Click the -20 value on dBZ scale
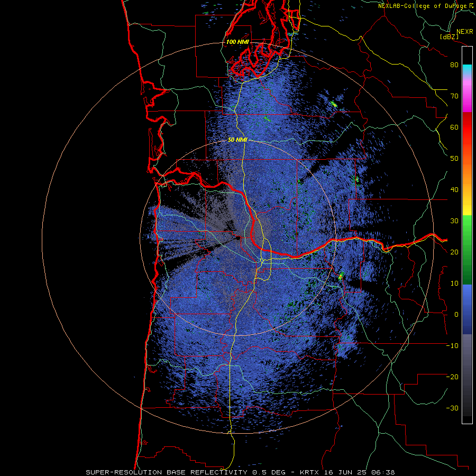 point(452,377)
